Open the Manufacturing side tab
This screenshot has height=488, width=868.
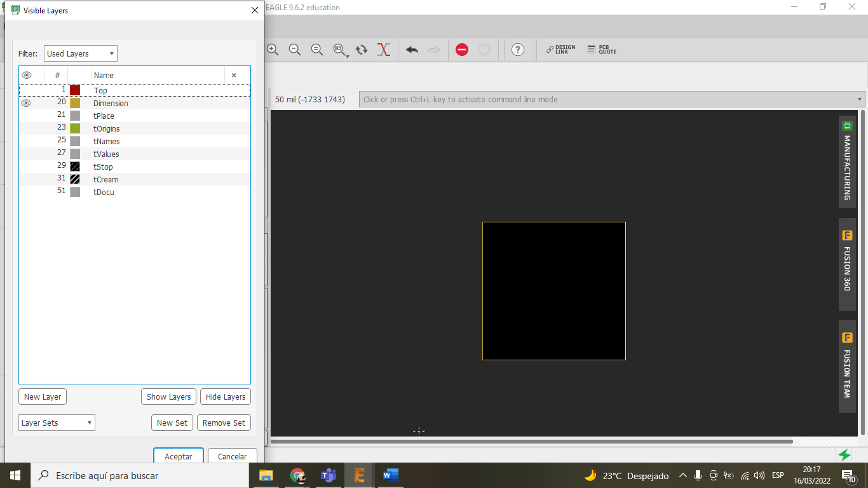(x=847, y=161)
